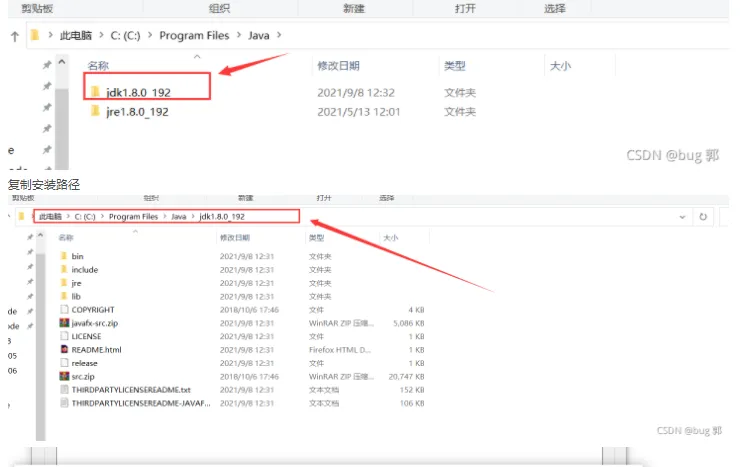Select the lib folder icon
This screenshot has height=467, width=740.
pos(64,296)
